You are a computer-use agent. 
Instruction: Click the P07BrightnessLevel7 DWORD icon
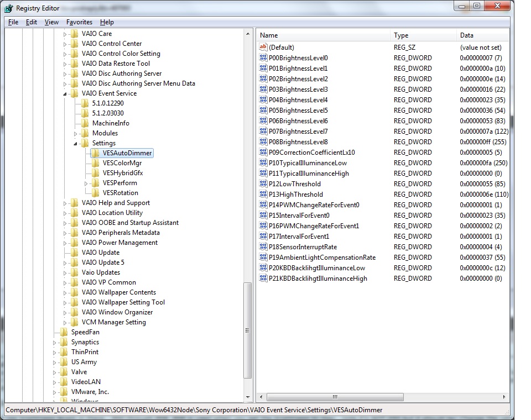[x=263, y=131]
